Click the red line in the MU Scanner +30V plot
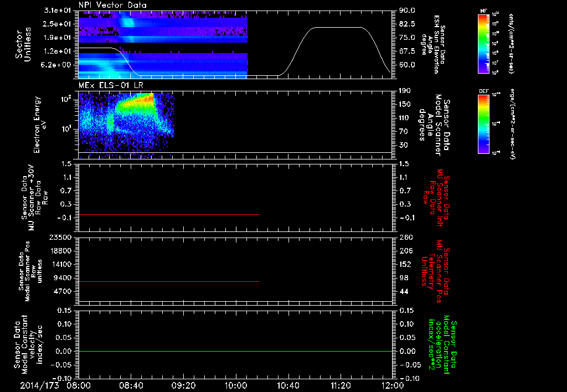This screenshot has height=392, width=567. [x=169, y=214]
